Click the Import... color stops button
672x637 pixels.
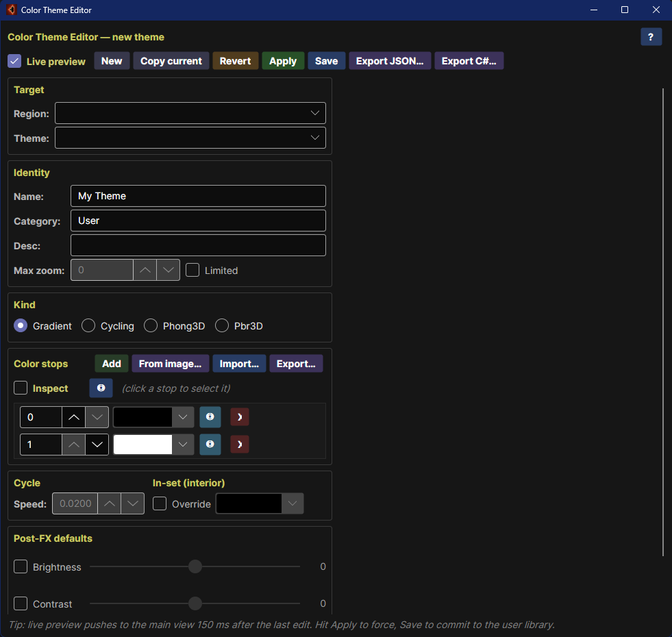[x=239, y=364]
